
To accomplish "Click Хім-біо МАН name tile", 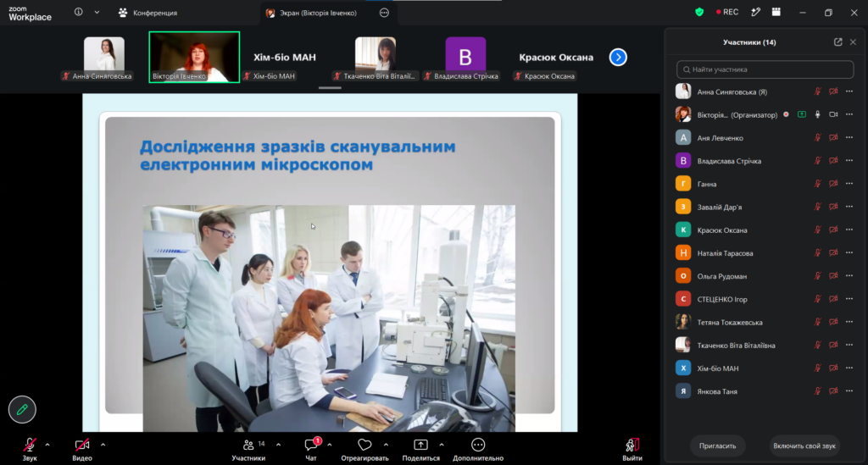I will (x=285, y=58).
